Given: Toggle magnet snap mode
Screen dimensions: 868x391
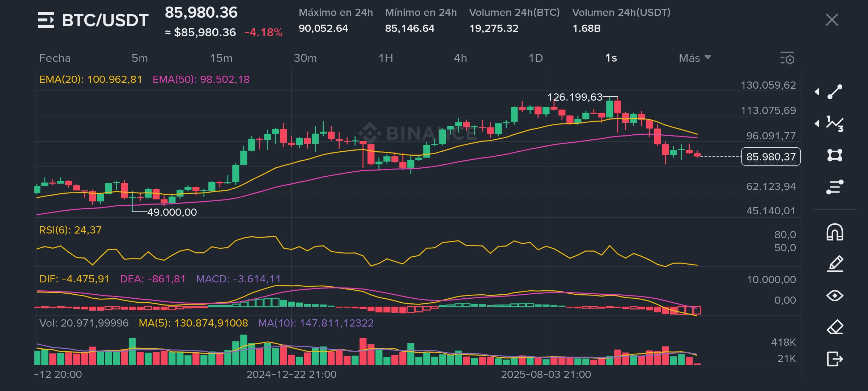Looking at the screenshot, I should (x=835, y=232).
